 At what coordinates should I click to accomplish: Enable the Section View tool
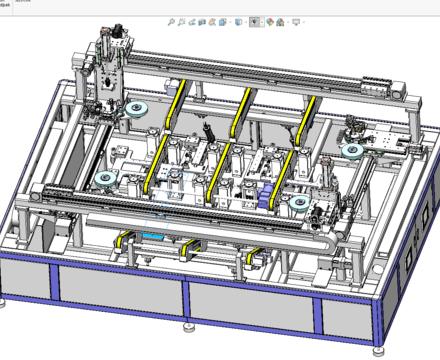[x=202, y=22]
